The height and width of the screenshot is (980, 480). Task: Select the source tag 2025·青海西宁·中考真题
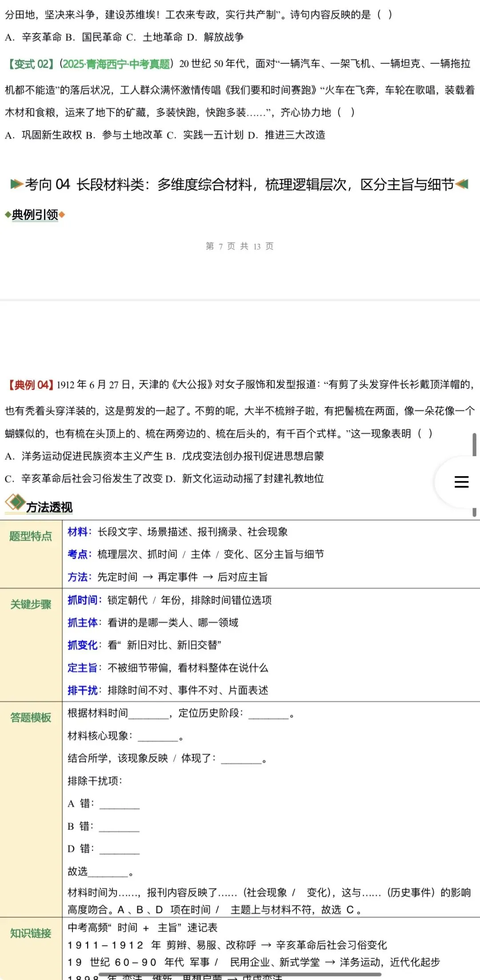[x=116, y=64]
